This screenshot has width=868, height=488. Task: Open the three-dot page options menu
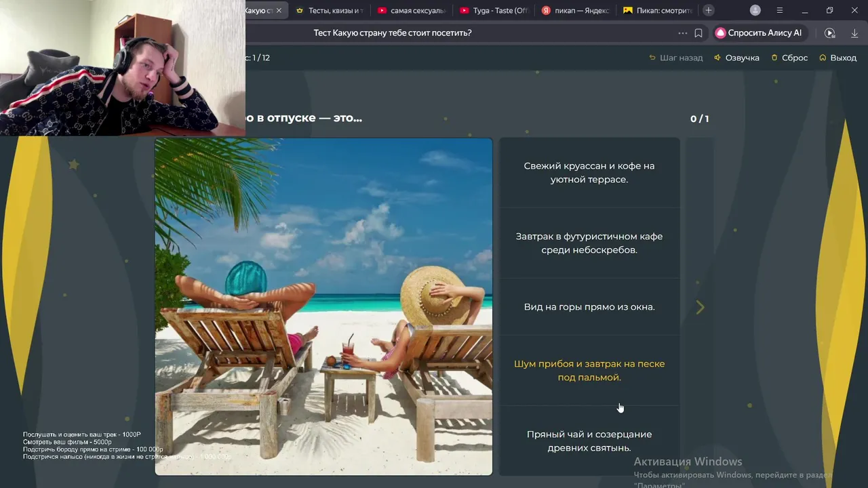coord(683,33)
